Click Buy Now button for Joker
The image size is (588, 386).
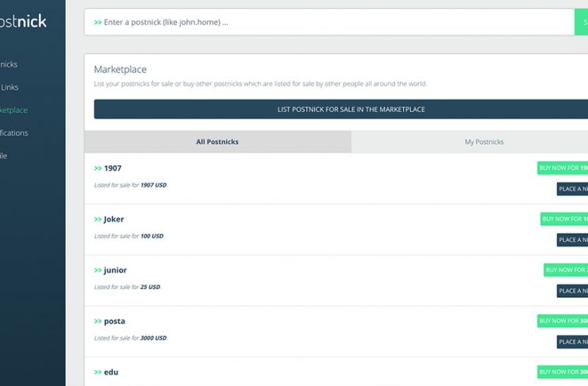pos(564,219)
